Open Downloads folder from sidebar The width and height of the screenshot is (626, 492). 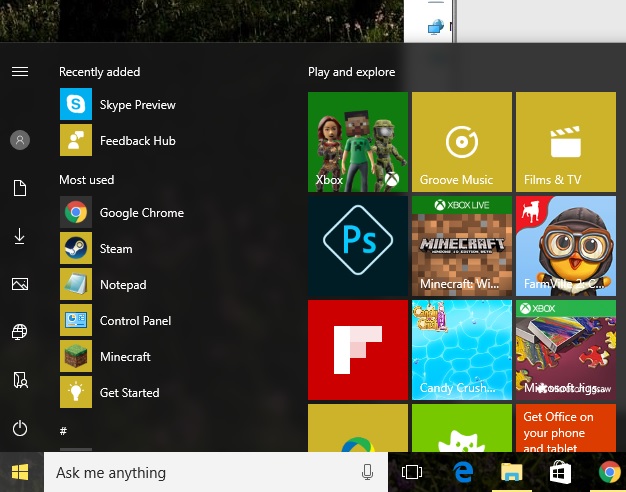[20, 236]
